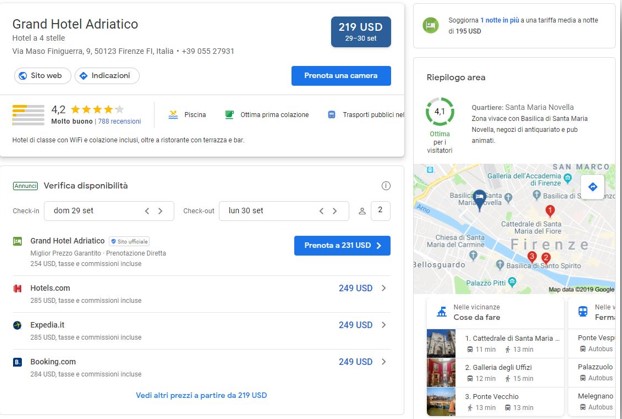Open Cattedrale di Santa Maria thumbnail
This screenshot has width=622, height=419.
pyautogui.click(x=441, y=344)
